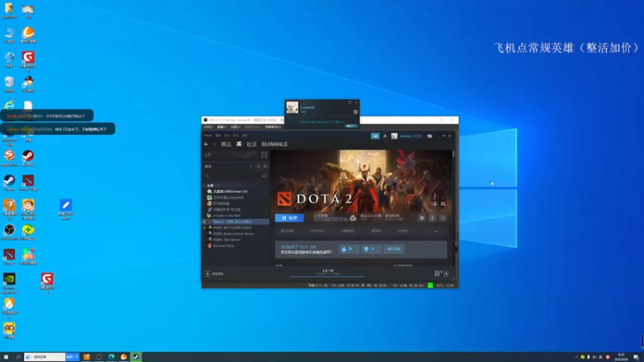644x362 pixels.
Task: Click the thumbs-up recommend button
Action: click(349, 249)
